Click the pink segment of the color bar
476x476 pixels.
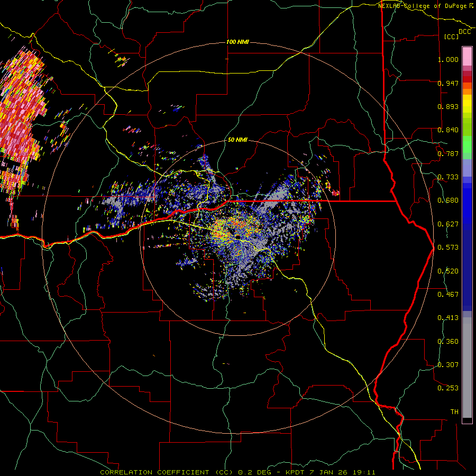coord(467,56)
